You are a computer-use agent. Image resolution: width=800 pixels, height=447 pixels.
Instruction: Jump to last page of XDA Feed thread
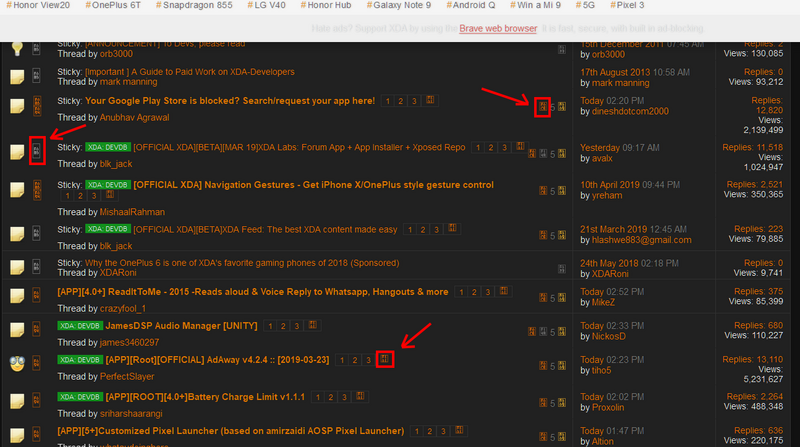pyautogui.click(x=452, y=229)
